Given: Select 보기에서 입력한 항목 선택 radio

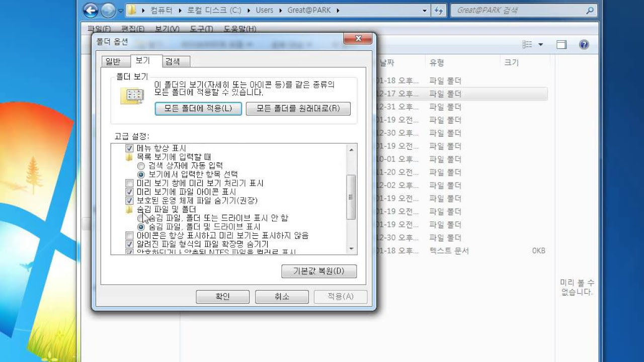Looking at the screenshot, I should tap(141, 174).
